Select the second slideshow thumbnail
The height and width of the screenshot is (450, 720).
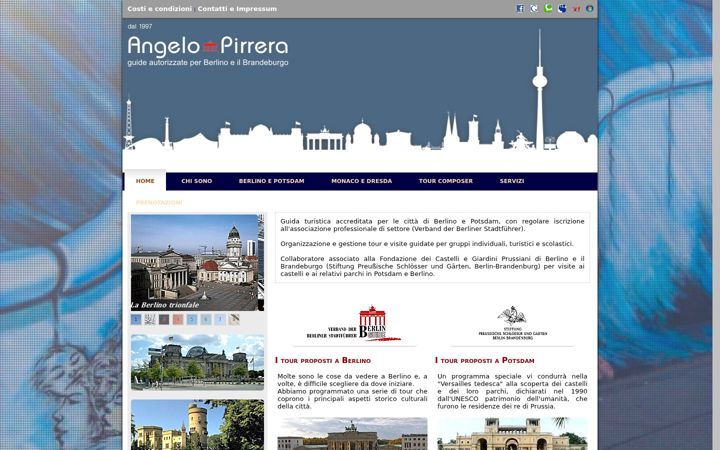[x=150, y=319]
